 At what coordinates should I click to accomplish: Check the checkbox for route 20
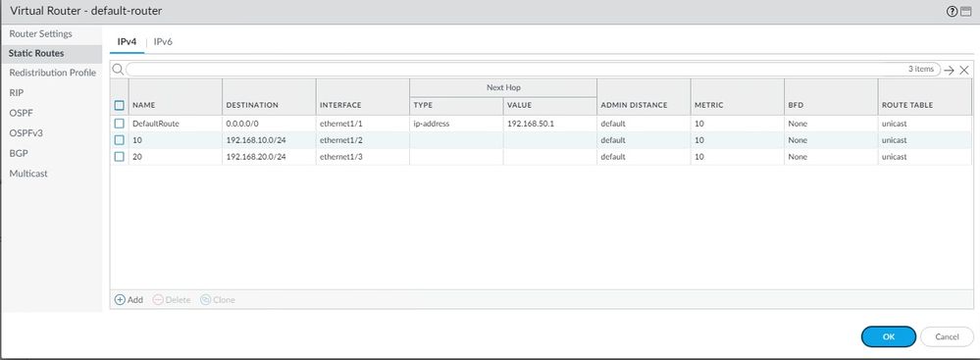(120, 157)
